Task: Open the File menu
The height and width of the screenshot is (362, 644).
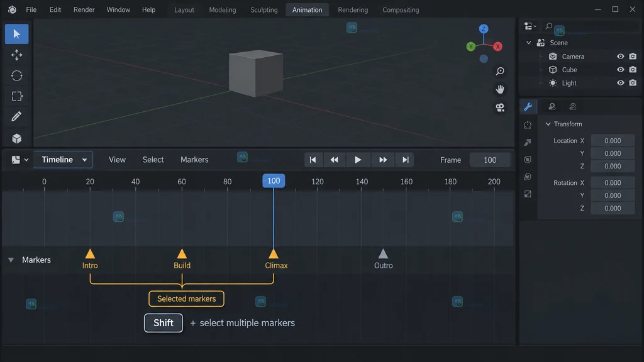Action: pos(31,10)
